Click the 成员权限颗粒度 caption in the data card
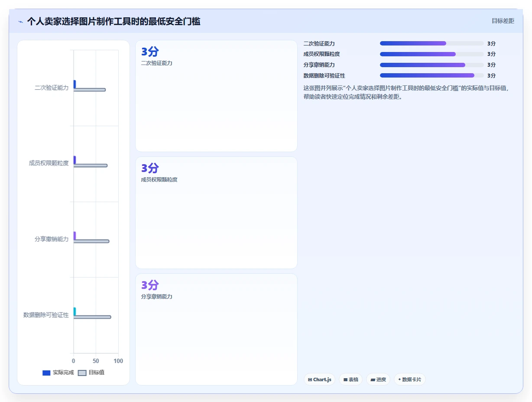 pos(159,180)
